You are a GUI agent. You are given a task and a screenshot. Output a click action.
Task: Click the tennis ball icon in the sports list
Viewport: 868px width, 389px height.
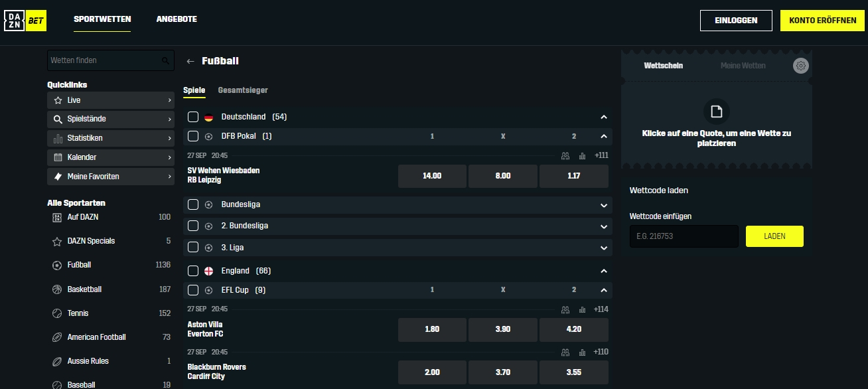click(x=57, y=313)
